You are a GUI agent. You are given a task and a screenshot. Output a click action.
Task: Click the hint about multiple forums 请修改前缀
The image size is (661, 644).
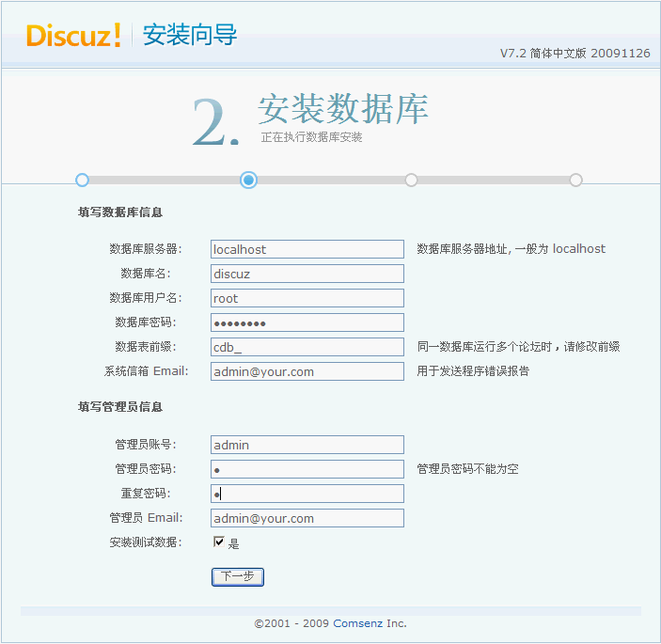tap(518, 347)
